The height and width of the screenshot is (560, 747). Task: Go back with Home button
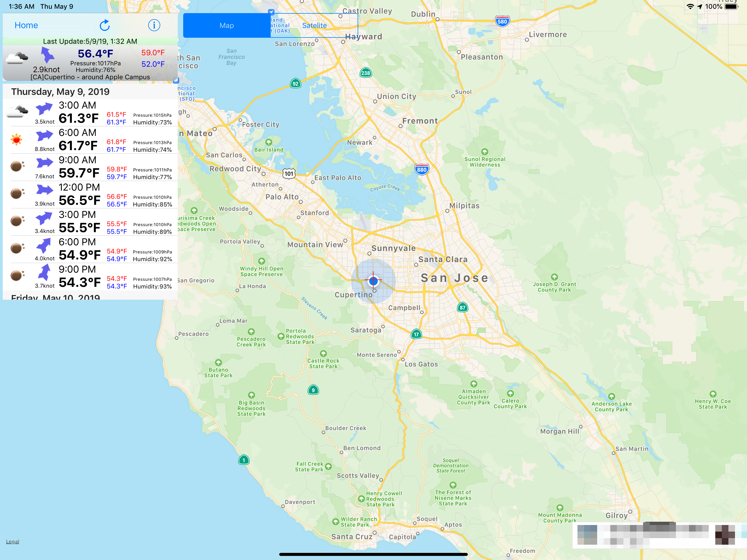tap(26, 25)
